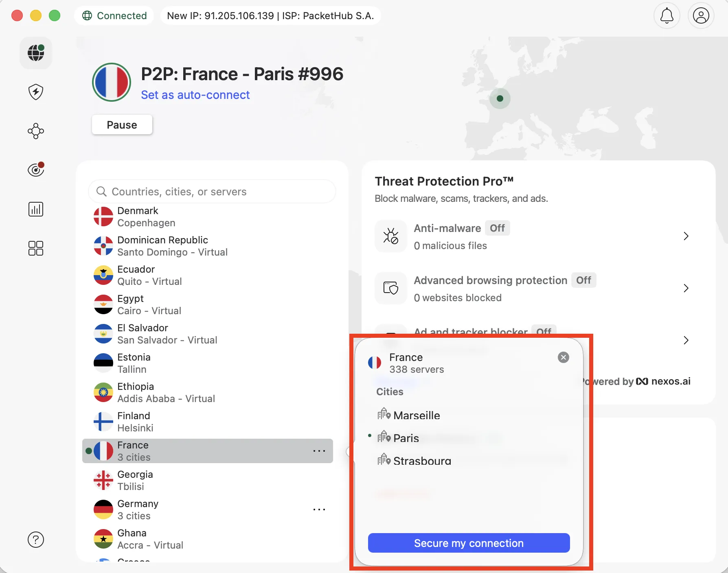Open the Help question-mark icon
This screenshot has height=573, width=728.
(x=36, y=540)
